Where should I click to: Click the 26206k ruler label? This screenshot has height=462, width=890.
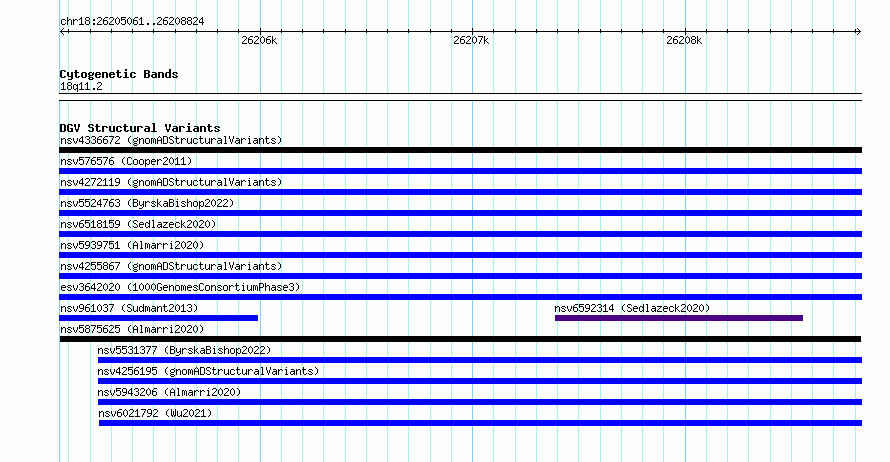tap(259, 40)
